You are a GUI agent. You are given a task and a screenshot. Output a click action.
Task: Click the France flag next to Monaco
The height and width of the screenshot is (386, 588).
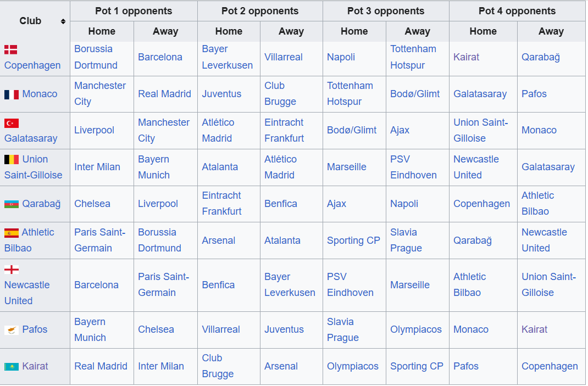pos(11,94)
